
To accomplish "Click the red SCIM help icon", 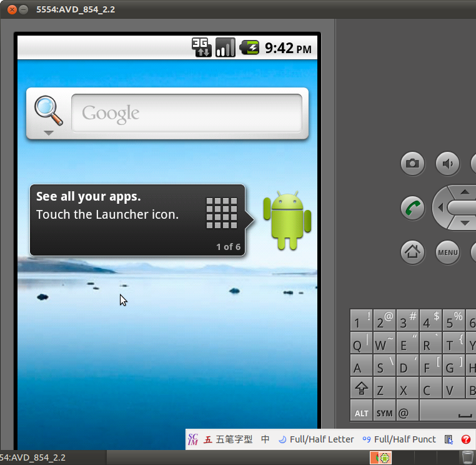I will pos(465,439).
